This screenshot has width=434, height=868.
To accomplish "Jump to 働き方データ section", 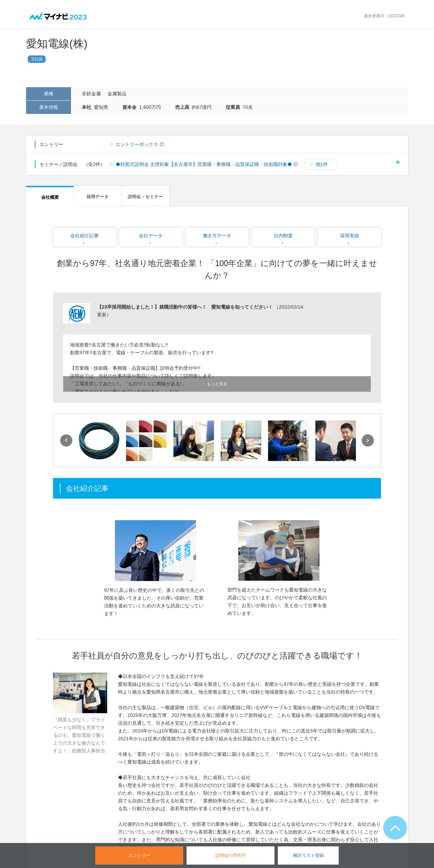I will coord(217,237).
